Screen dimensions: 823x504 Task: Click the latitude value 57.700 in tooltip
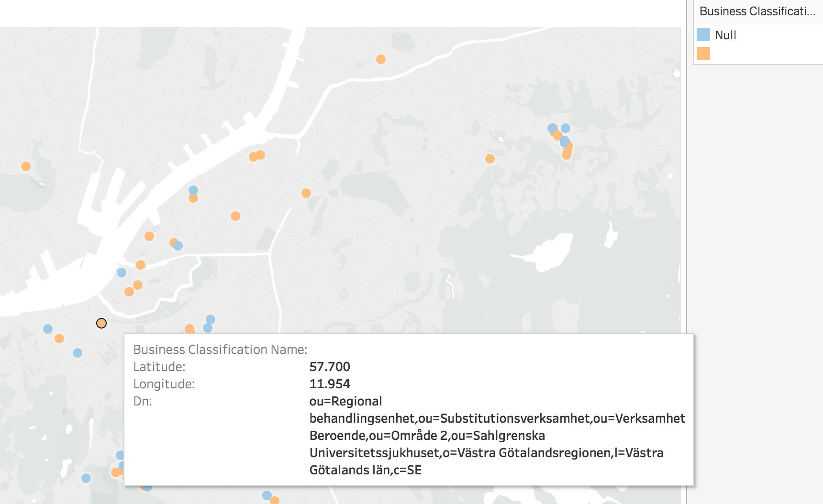click(330, 367)
